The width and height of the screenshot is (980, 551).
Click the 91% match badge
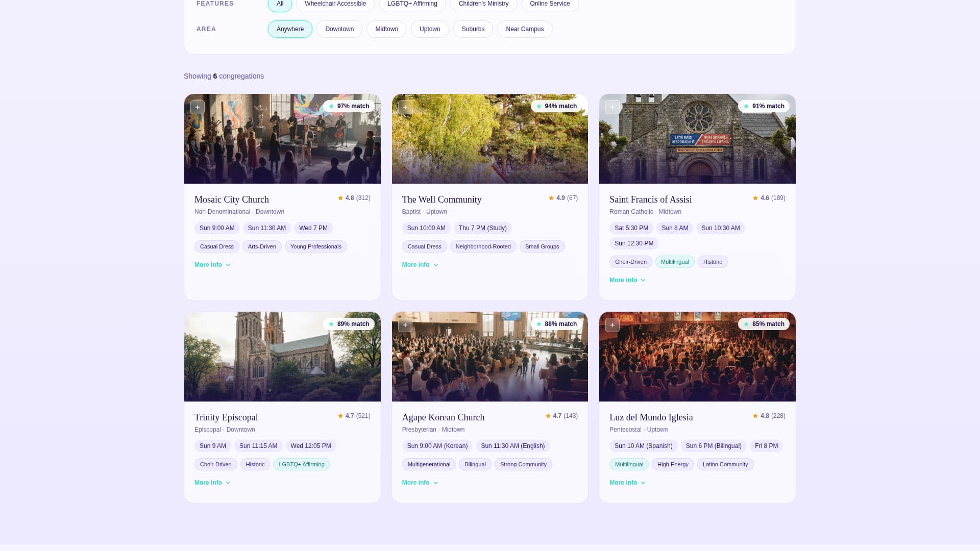764,106
